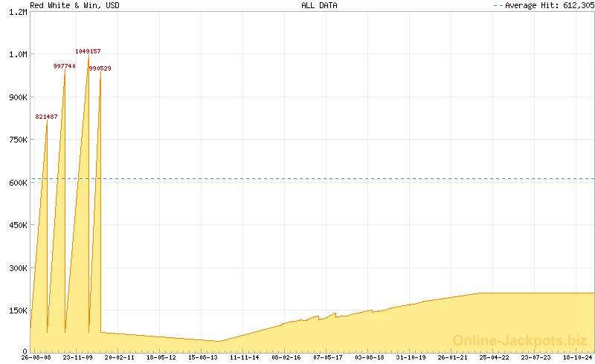The height and width of the screenshot is (364, 595).
Task: Select the Red White & Win, USD title
Action: (x=74, y=5)
